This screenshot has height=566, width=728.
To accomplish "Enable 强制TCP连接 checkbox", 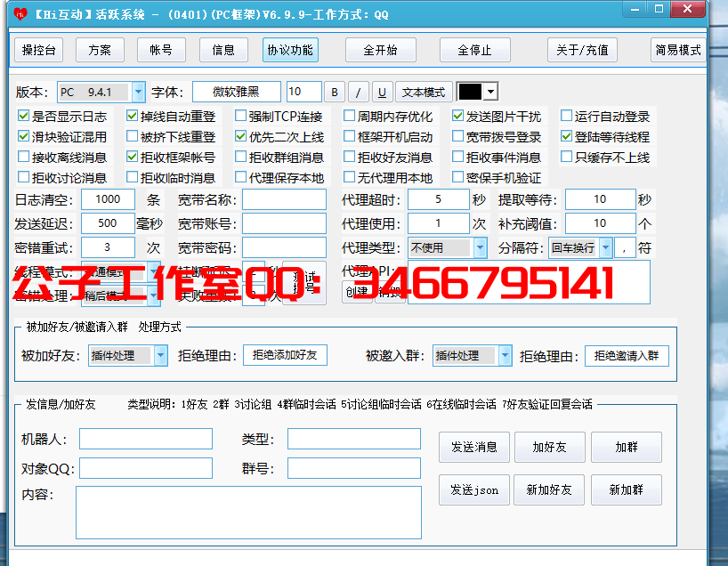I will (240, 116).
